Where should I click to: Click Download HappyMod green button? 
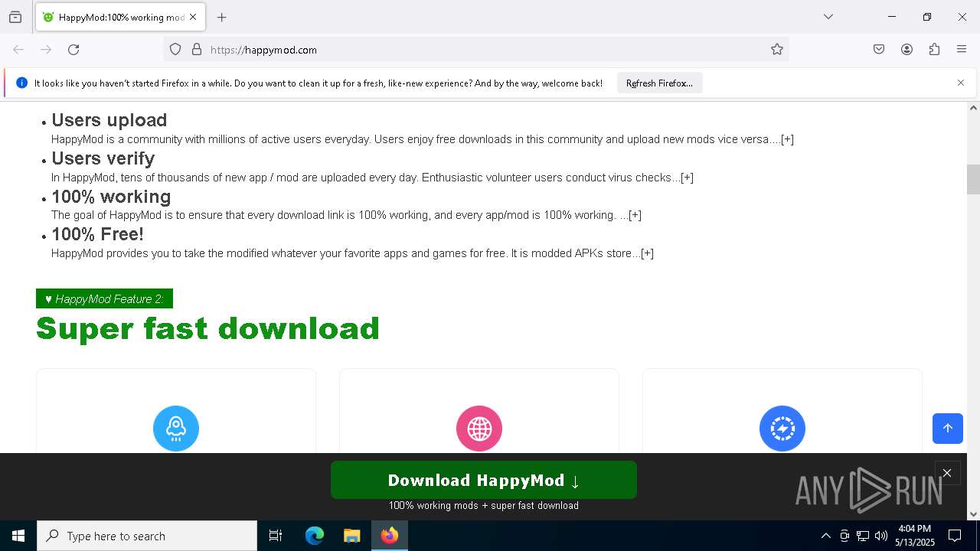(484, 480)
